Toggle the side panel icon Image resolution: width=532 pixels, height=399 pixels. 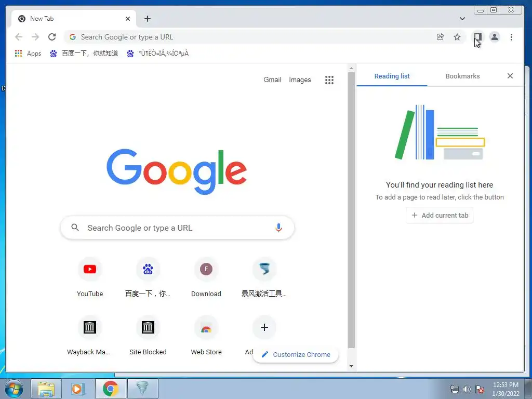pyautogui.click(x=478, y=37)
